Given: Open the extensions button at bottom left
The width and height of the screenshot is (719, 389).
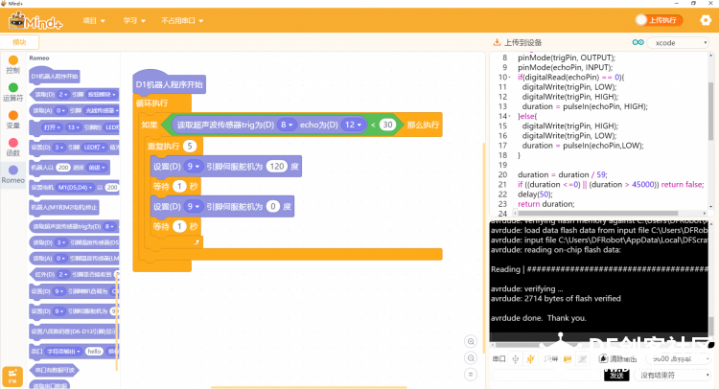Looking at the screenshot, I should 12,377.
